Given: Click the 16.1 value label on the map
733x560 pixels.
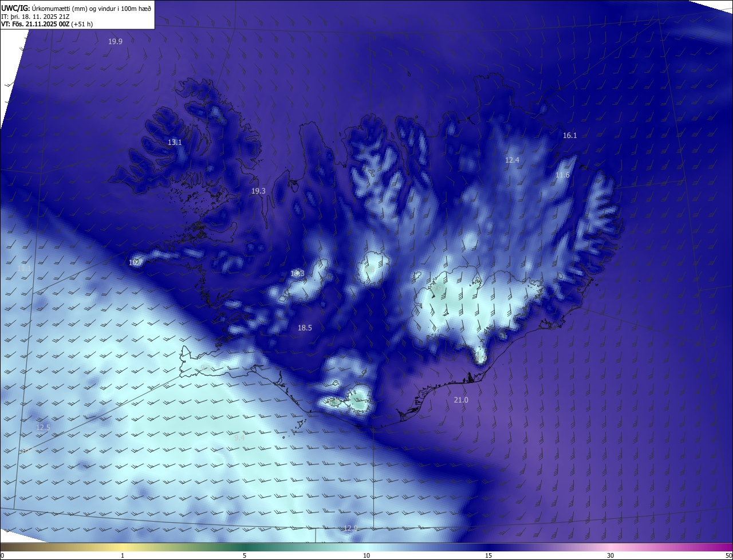Looking at the screenshot, I should pos(570,135).
